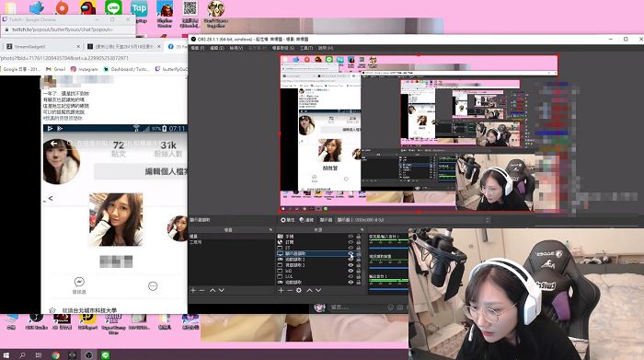Screen dimensions: 644x360
Task: Adjust the output audio volume slider in mixer
Action: (x=388, y=289)
